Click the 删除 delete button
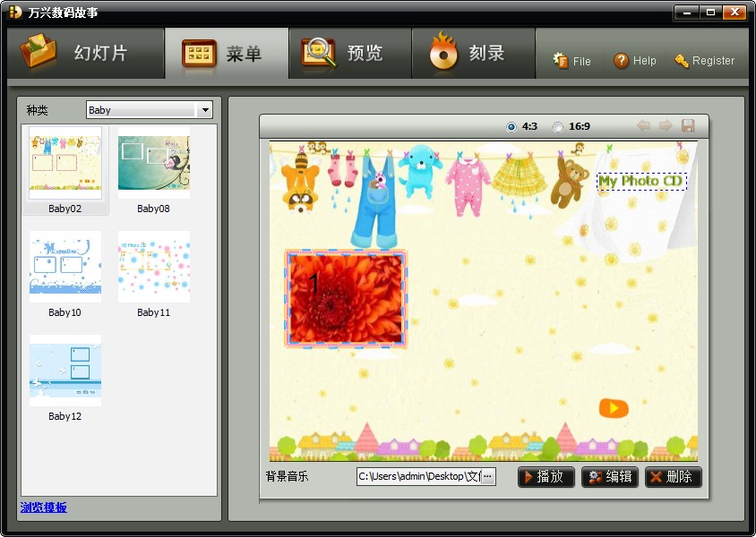Viewport: 756px width, 537px height. coord(674,477)
